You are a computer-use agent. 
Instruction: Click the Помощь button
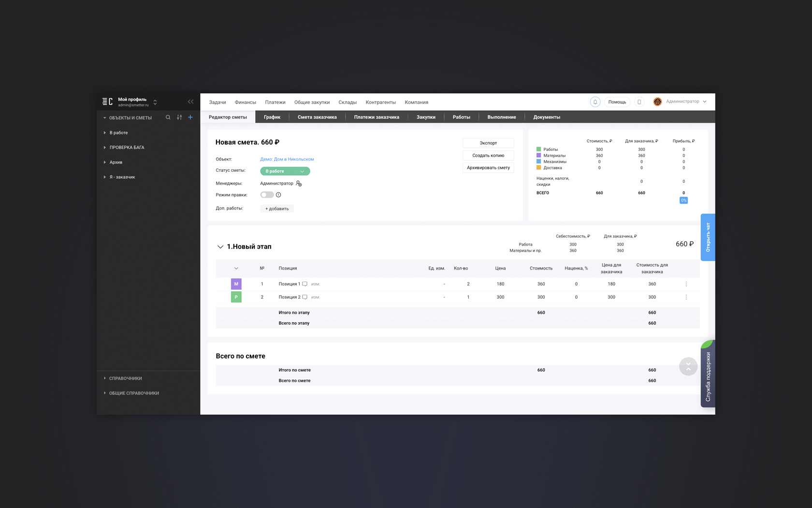click(x=617, y=102)
